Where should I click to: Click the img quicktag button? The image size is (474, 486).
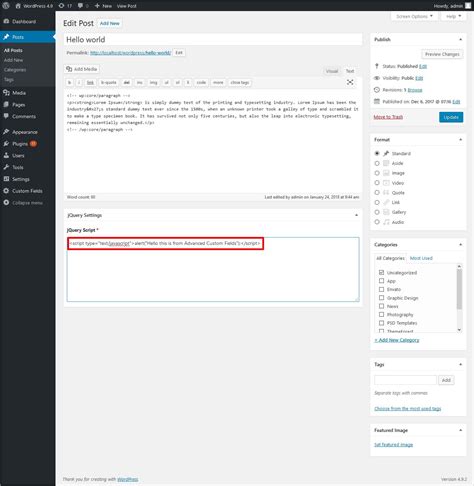(x=153, y=82)
